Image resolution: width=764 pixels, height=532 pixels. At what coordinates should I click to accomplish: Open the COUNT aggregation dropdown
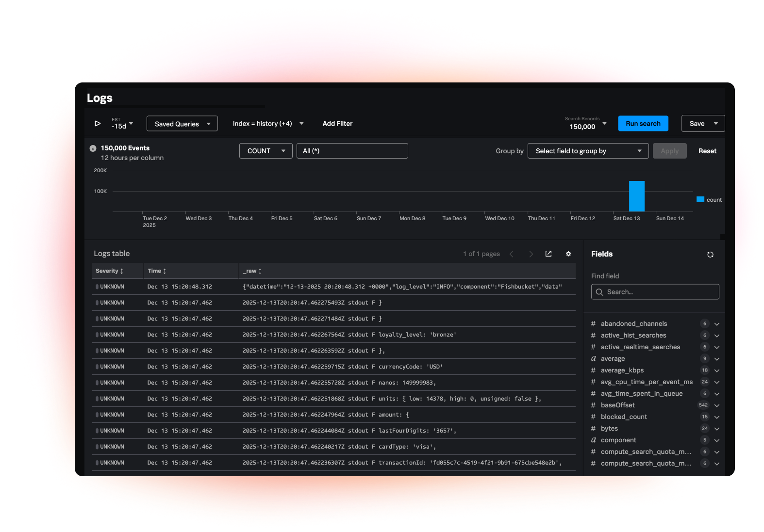[x=266, y=151]
